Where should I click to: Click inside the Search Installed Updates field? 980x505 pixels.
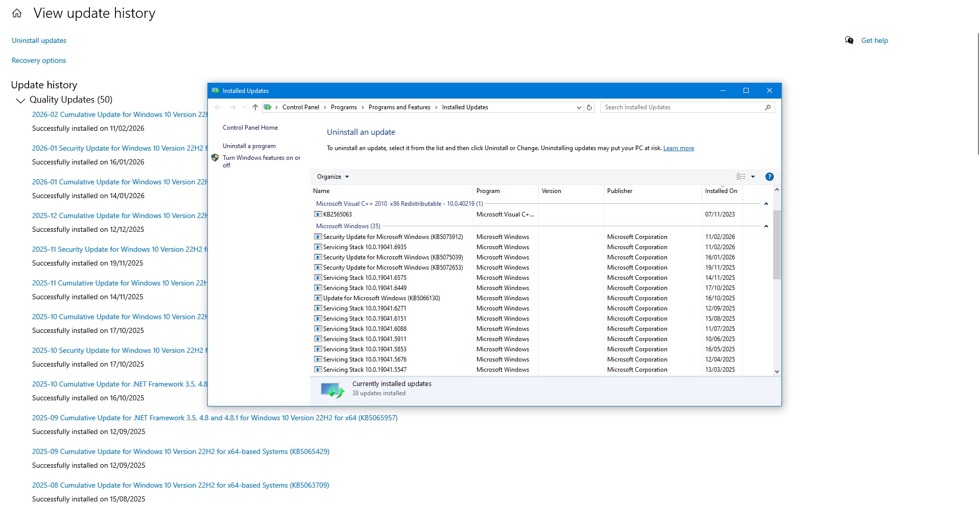(679, 107)
